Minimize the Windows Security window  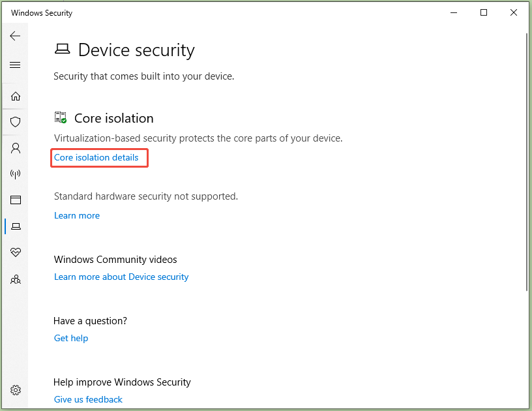(454, 12)
